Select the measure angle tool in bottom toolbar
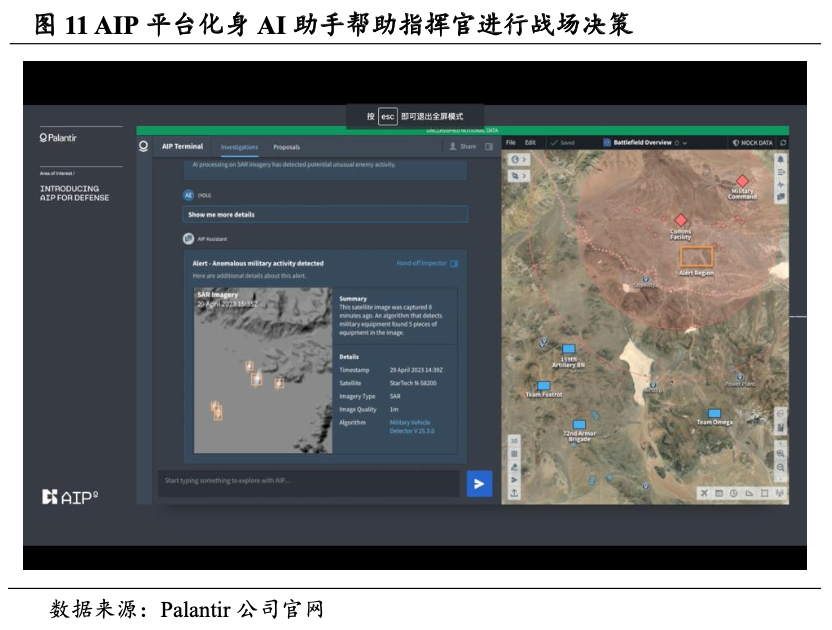This screenshot has width=832, height=630. [749, 493]
